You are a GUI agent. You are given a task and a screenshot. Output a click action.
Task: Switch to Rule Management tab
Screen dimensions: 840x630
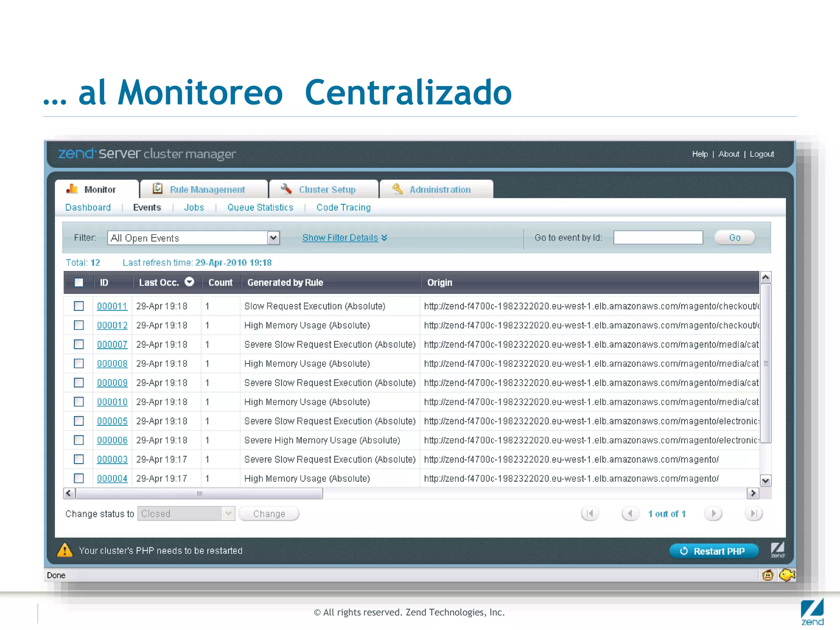tap(204, 189)
